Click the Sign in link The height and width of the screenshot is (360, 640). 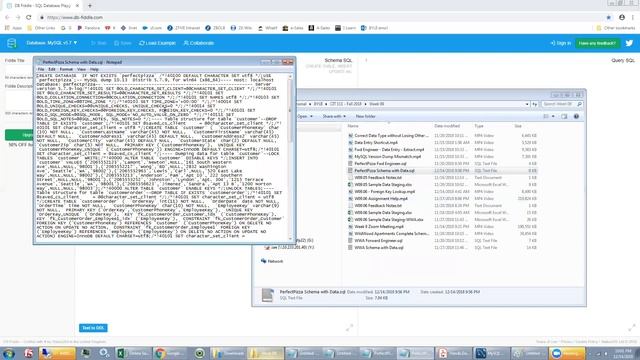click(x=560, y=43)
